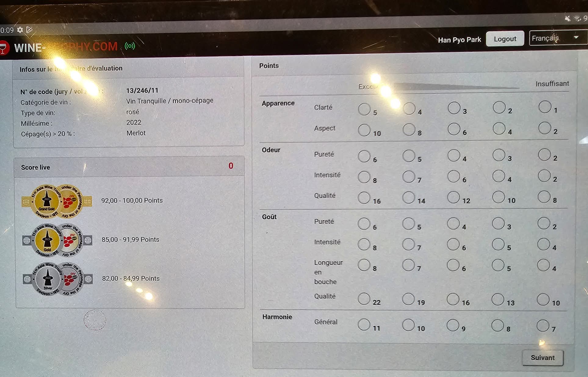Click the language dropdown arrow
Screen dimensions: 588x377
[576, 38]
